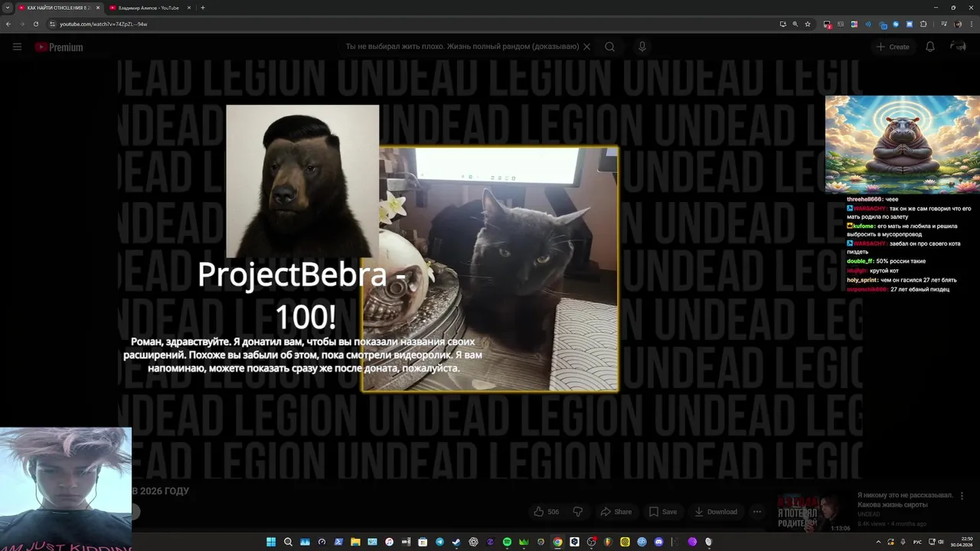Viewport: 980px width, 551px height.
Task: Go back to the previous page
Action: tap(8, 24)
